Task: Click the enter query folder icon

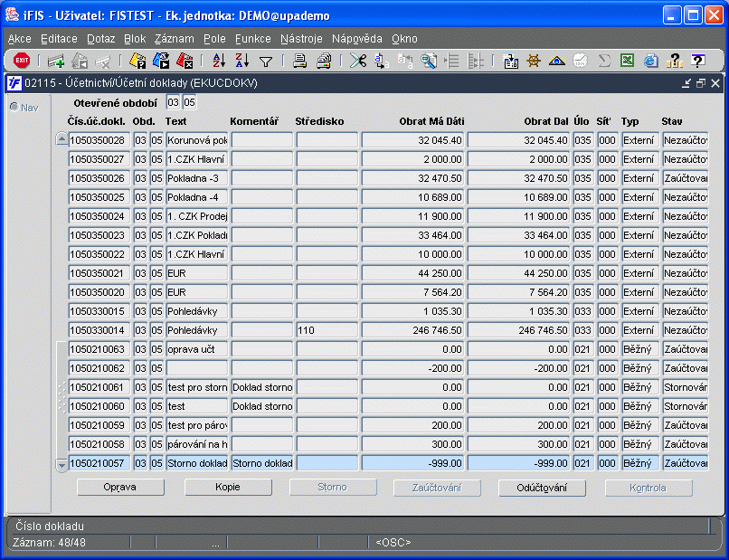Action: click(x=137, y=61)
